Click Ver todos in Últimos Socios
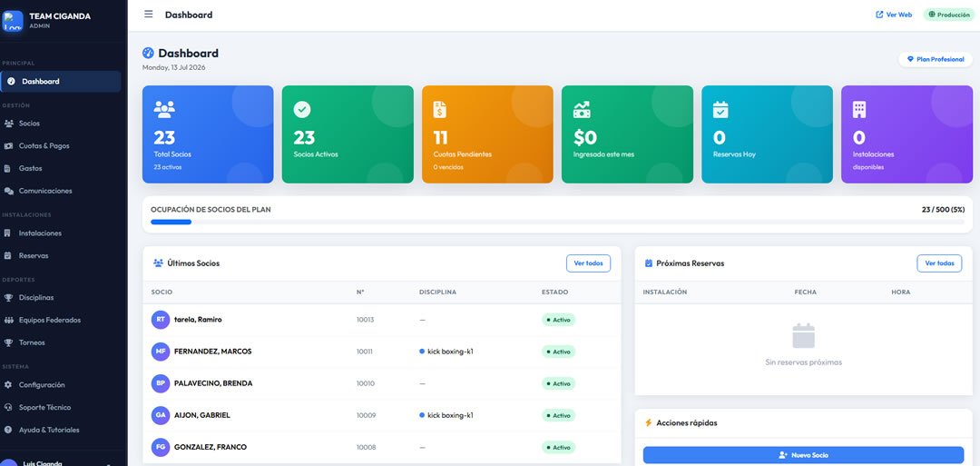 click(x=588, y=263)
